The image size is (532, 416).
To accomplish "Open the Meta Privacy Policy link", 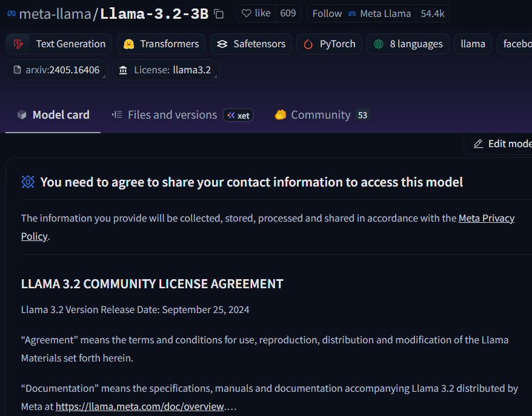I will tap(487, 218).
